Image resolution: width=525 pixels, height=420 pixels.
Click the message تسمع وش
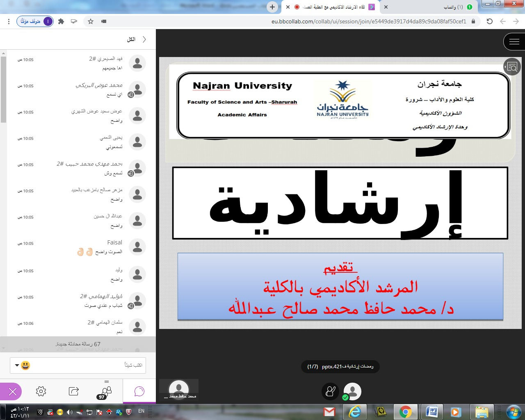[x=113, y=173]
